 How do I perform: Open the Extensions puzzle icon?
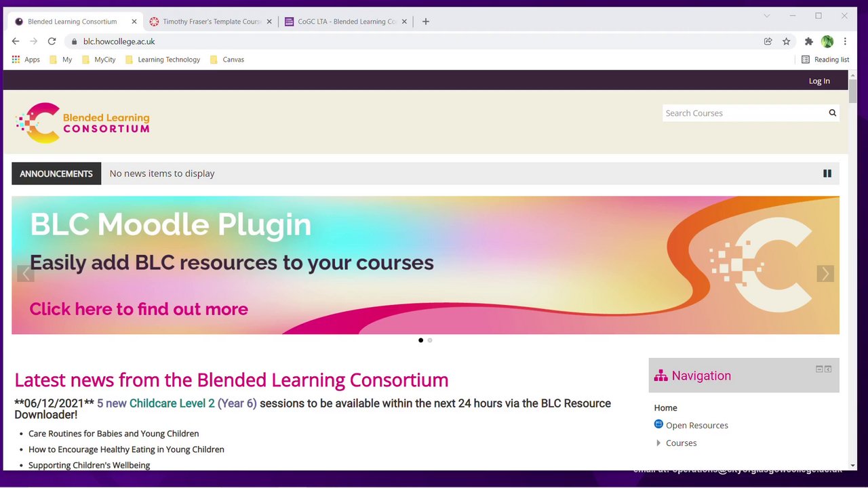coord(808,41)
